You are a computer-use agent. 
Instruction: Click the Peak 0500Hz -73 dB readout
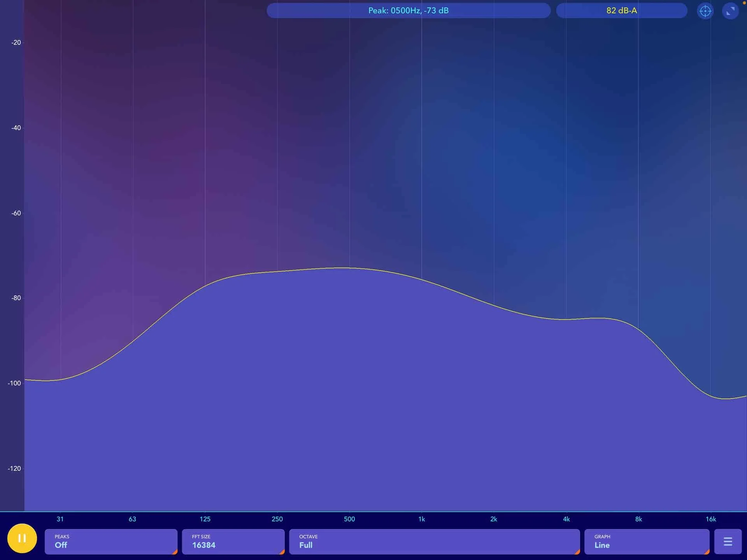408,11
